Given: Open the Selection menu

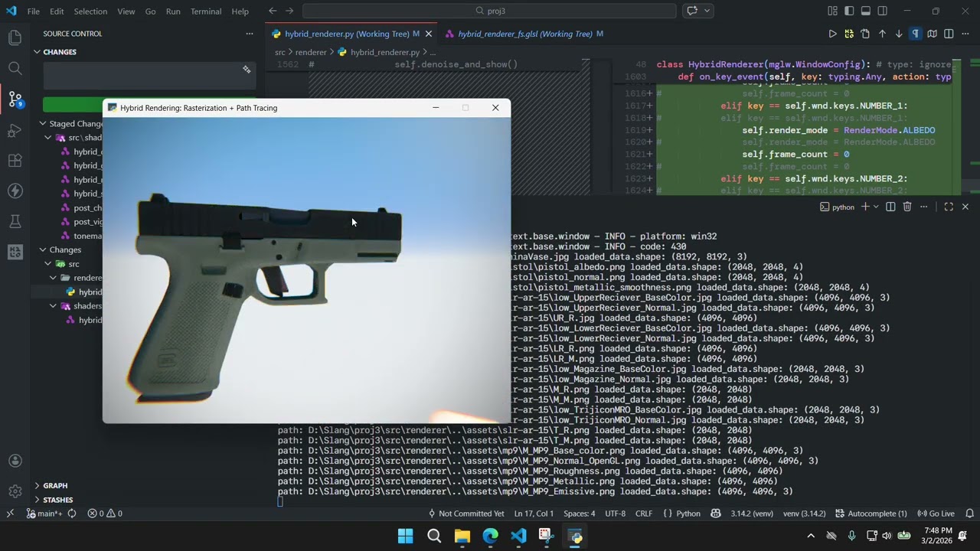Looking at the screenshot, I should 90,11.
